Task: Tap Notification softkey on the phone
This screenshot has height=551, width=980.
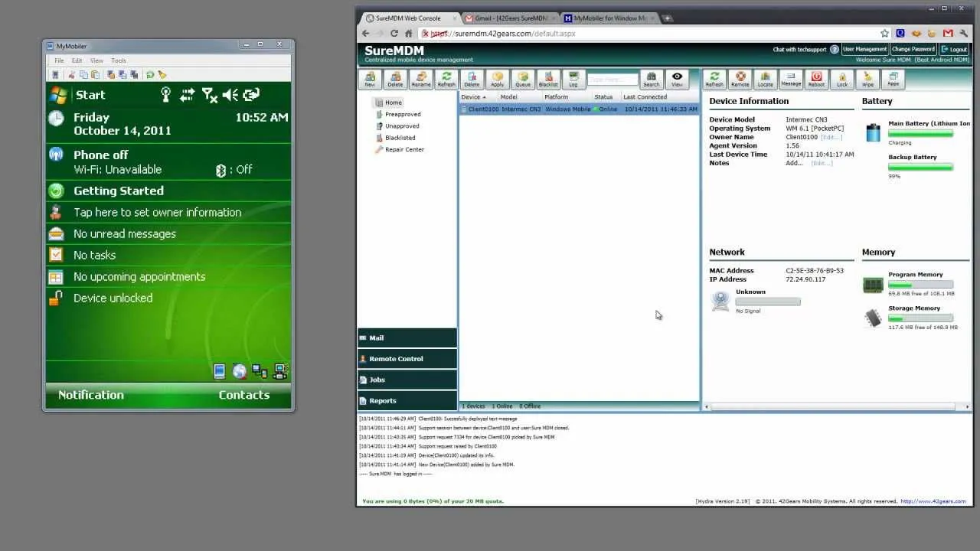Action: [x=91, y=395]
